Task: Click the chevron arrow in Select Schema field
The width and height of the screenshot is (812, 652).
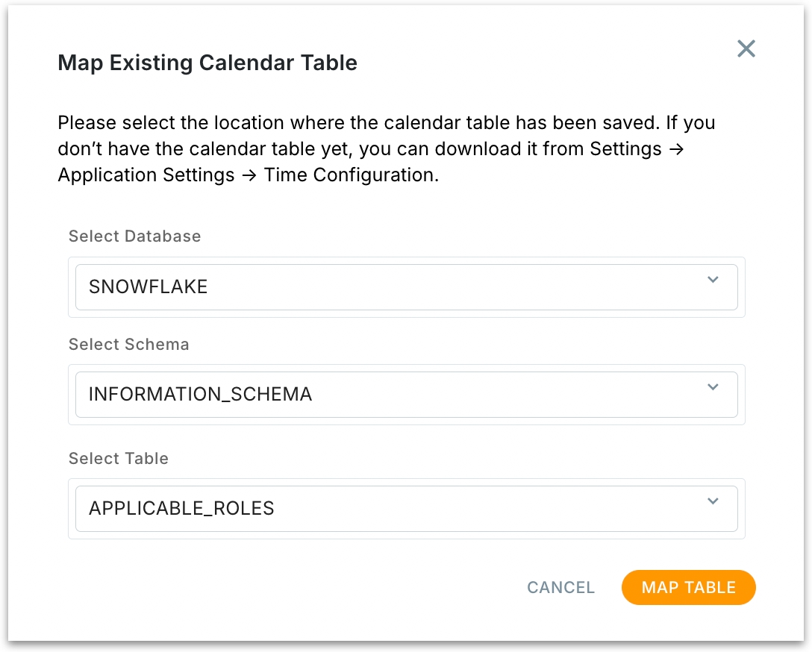Action: [x=713, y=387]
